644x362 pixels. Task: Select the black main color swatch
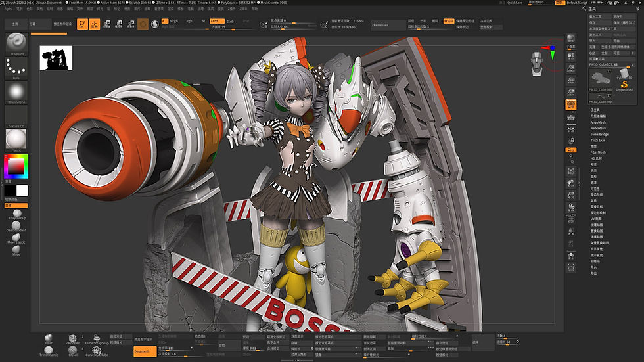point(10,191)
